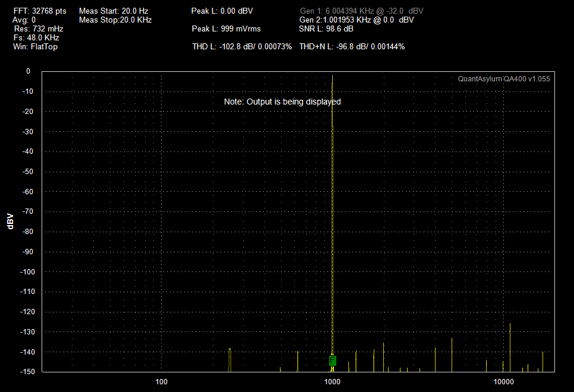
Task: Click the '-100' dBV axis label
Action: click(27, 271)
